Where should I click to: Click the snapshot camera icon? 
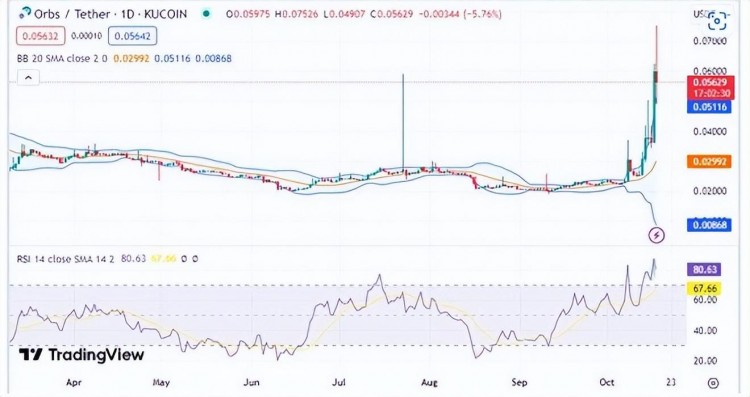pos(717,21)
